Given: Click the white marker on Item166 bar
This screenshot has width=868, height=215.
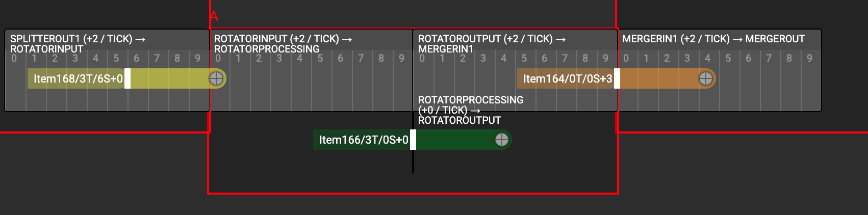Looking at the screenshot, I should (413, 140).
